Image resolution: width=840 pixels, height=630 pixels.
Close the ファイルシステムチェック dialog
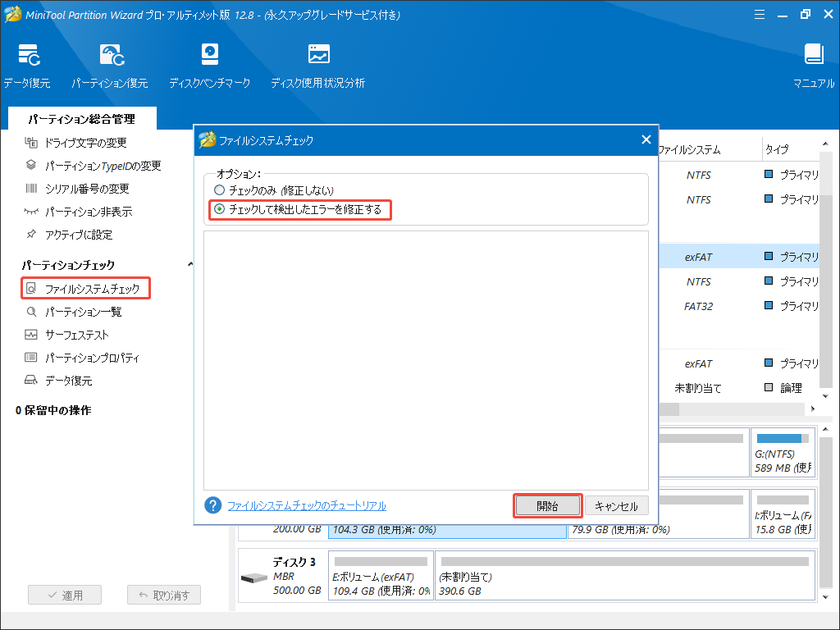click(646, 139)
